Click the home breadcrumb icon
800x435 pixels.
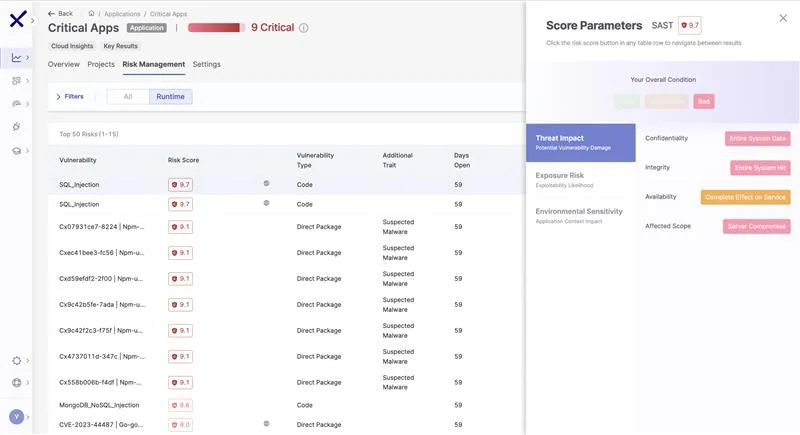tap(91, 14)
